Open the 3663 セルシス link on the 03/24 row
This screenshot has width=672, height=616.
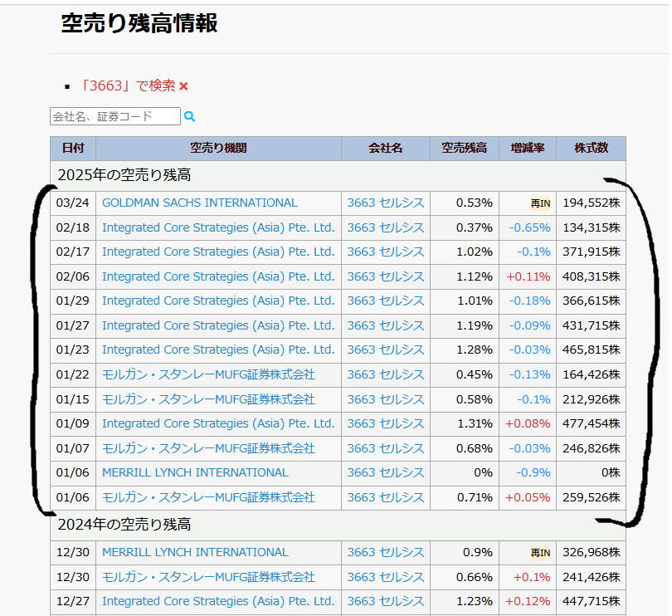click(385, 203)
